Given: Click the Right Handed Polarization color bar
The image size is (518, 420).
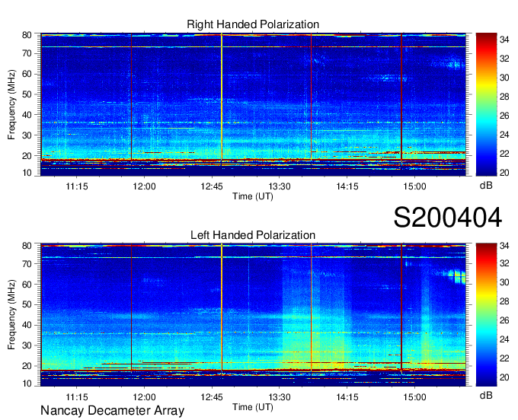Looking at the screenshot, I should coord(486,104).
